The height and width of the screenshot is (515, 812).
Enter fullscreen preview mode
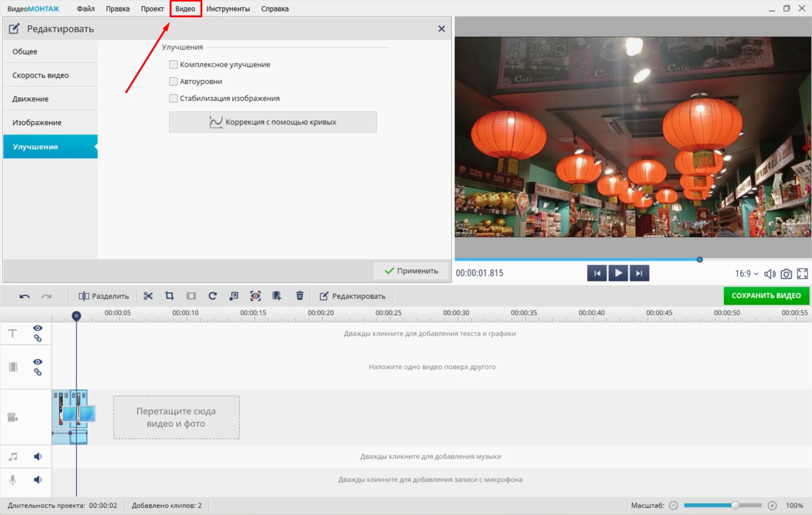(x=802, y=274)
